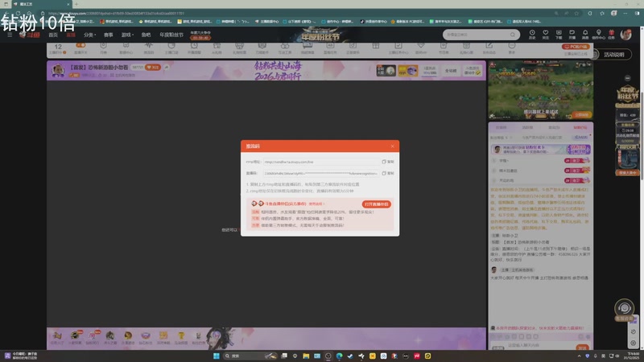
Task: Select the first tab of the chat panel
Action: (501, 128)
